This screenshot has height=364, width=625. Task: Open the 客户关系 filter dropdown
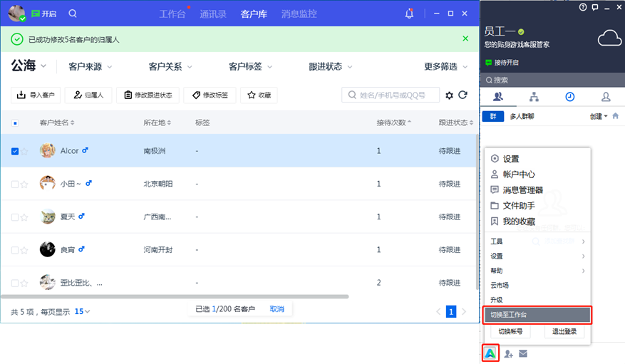pyautogui.click(x=170, y=66)
